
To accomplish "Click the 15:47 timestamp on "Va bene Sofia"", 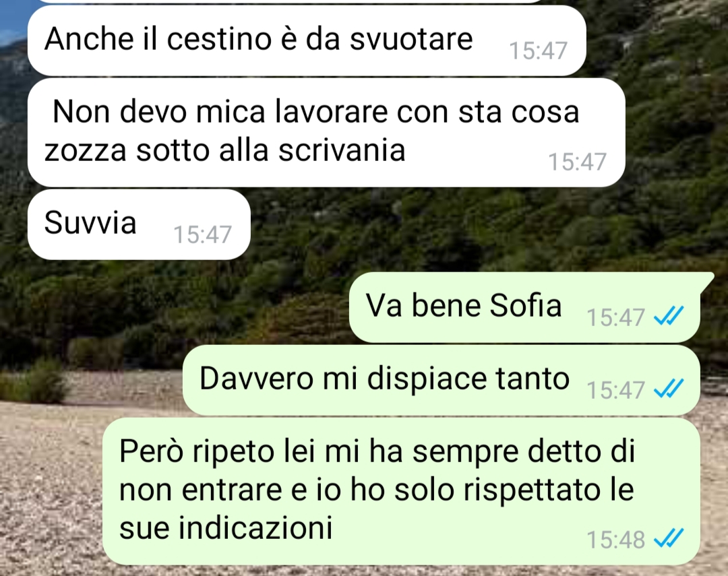I will [x=615, y=317].
